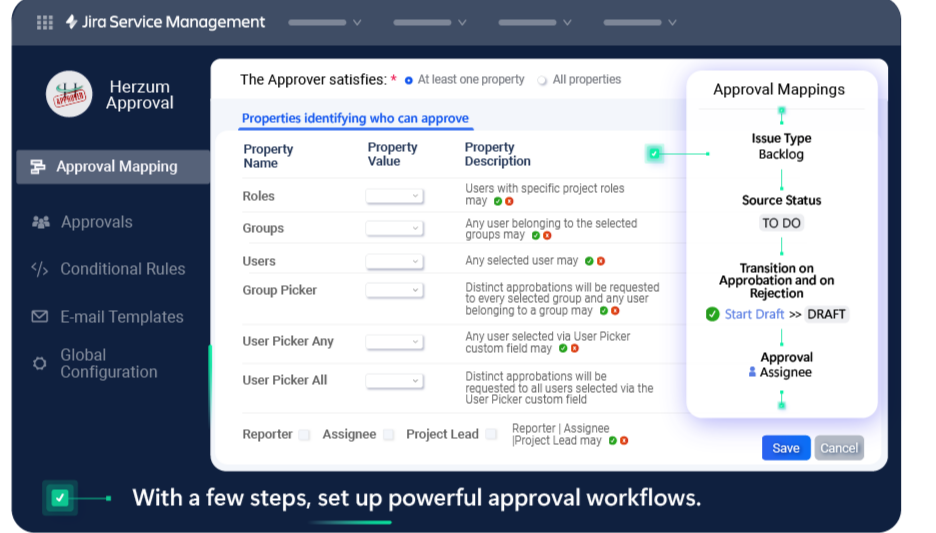Viewport: 936px width, 533px height.
Task: Click red cross icon in Users description
Action: pyautogui.click(x=601, y=261)
